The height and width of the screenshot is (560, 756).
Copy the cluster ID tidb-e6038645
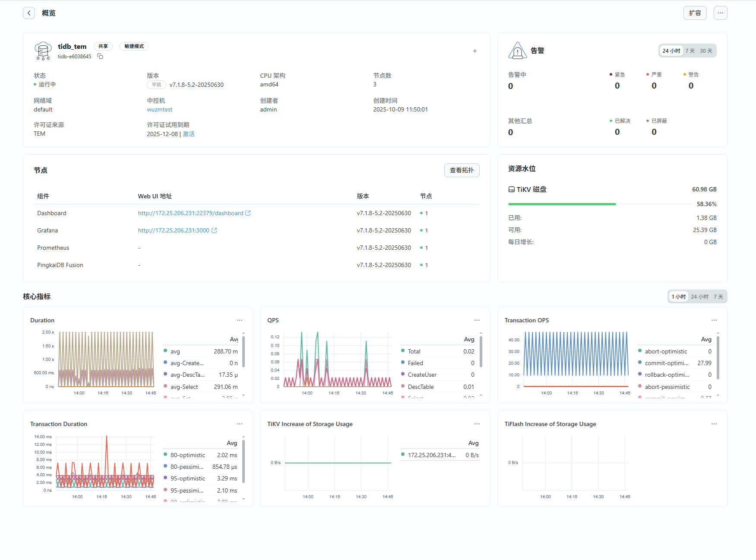(x=100, y=57)
